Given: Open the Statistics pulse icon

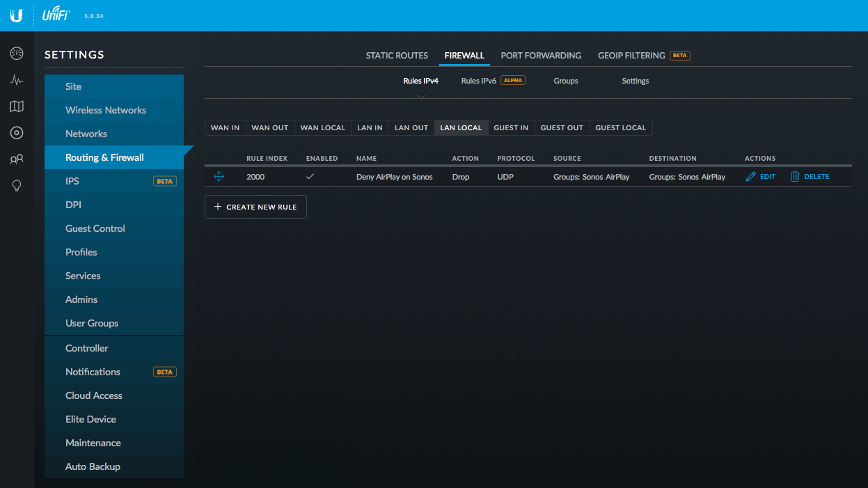Looking at the screenshot, I should coord(17,80).
